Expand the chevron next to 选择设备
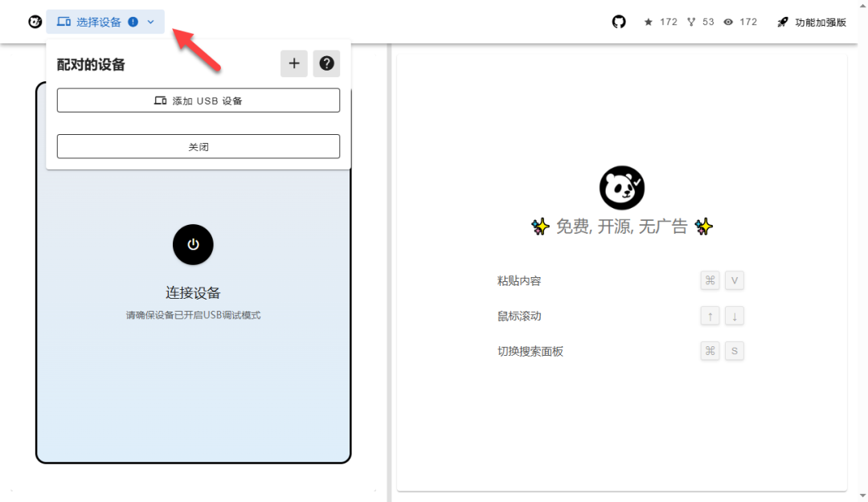The width and height of the screenshot is (868, 502). click(149, 22)
